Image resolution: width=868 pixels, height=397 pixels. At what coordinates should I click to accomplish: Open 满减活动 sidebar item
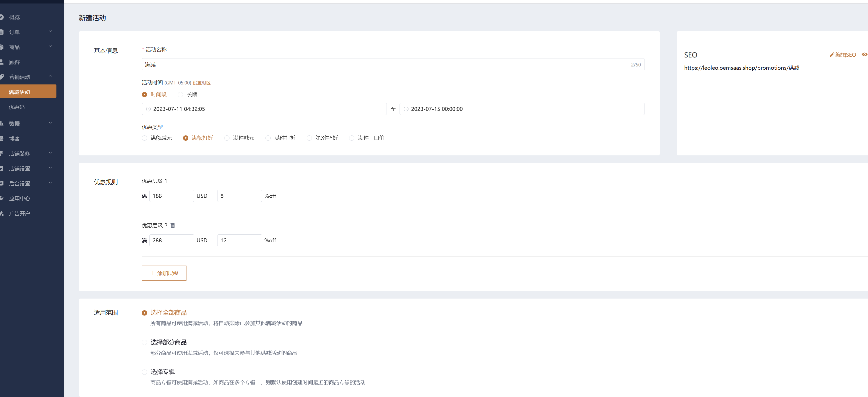click(x=28, y=92)
